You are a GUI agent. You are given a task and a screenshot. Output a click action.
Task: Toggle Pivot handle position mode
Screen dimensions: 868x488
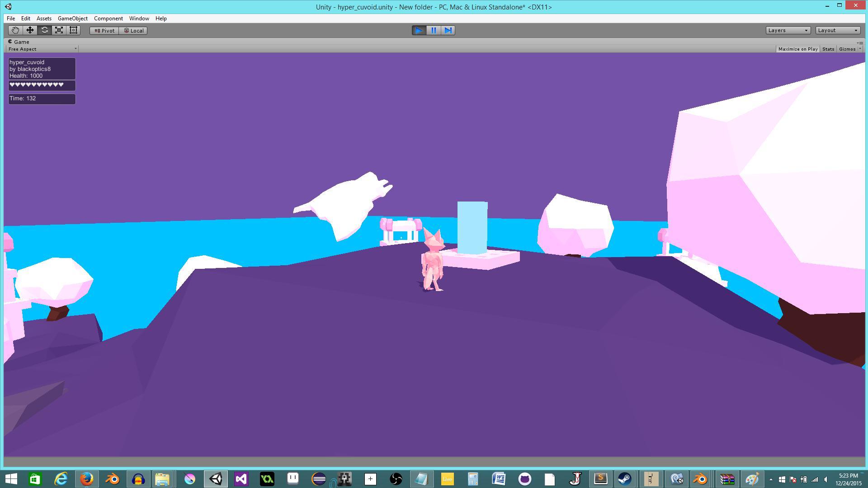104,31
